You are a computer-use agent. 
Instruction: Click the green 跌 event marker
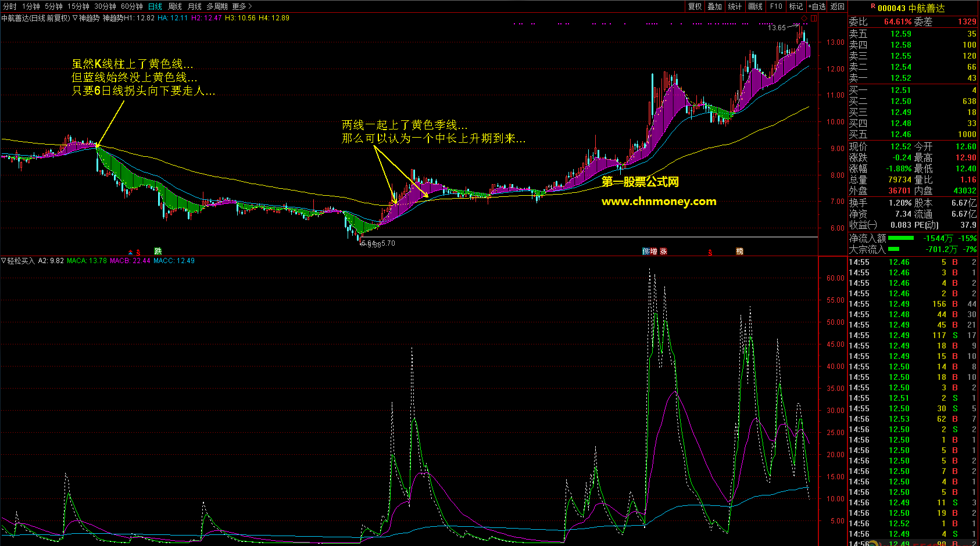pyautogui.click(x=158, y=251)
